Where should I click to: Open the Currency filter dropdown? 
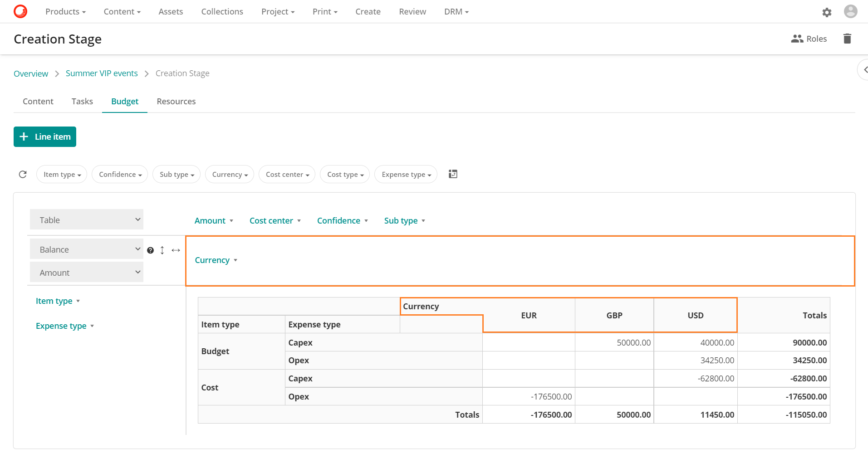230,174
